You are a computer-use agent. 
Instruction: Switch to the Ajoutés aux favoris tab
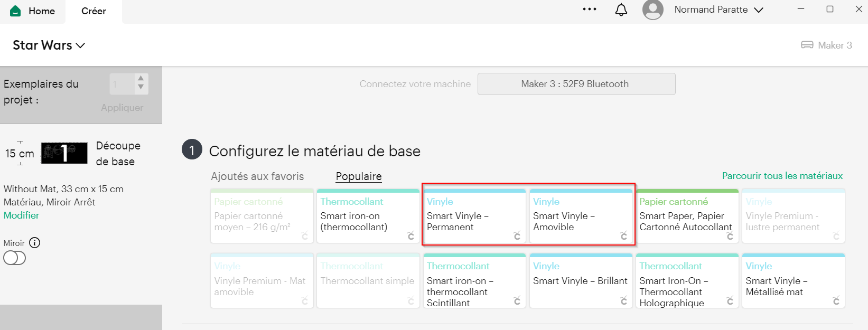pos(257,176)
